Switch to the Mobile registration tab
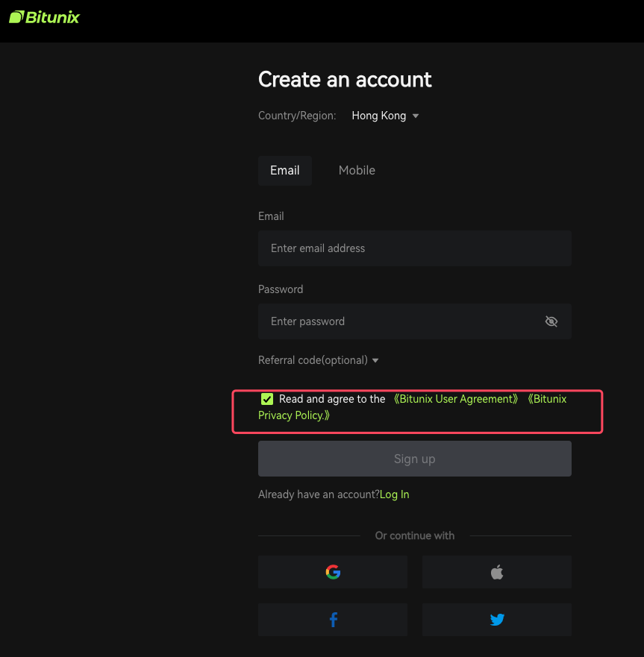Viewport: 644px width, 657px height. click(x=357, y=171)
